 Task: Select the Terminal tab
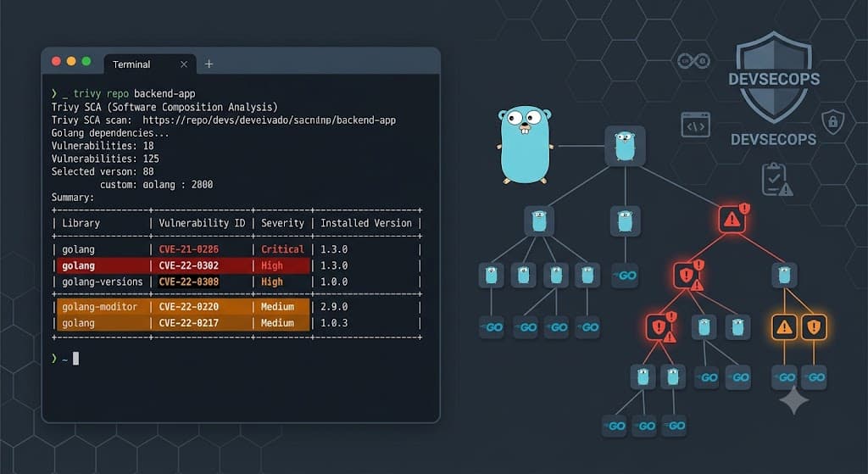tap(149, 64)
